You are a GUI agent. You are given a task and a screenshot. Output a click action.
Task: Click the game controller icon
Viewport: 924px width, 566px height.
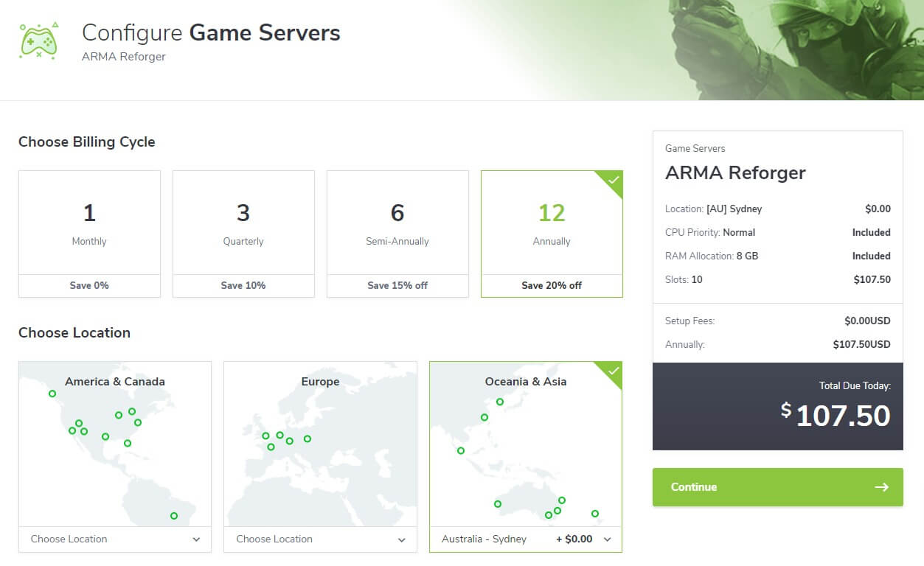click(x=38, y=40)
